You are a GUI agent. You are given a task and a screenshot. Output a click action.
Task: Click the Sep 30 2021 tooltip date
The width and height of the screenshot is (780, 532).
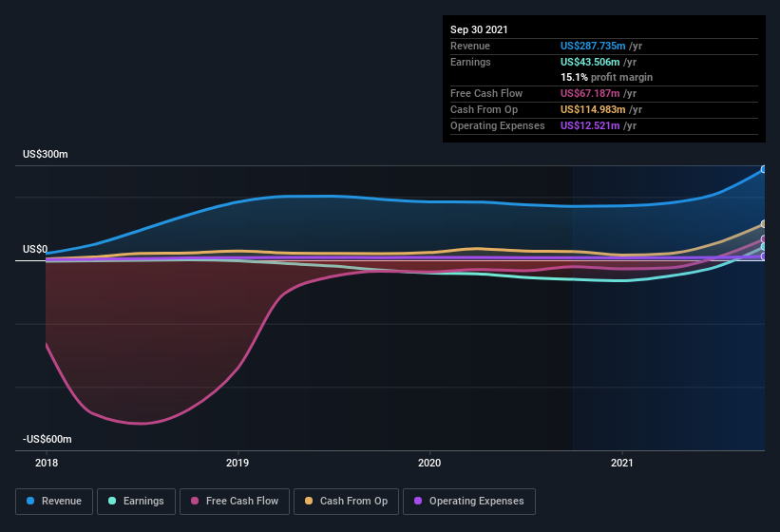[x=479, y=29]
